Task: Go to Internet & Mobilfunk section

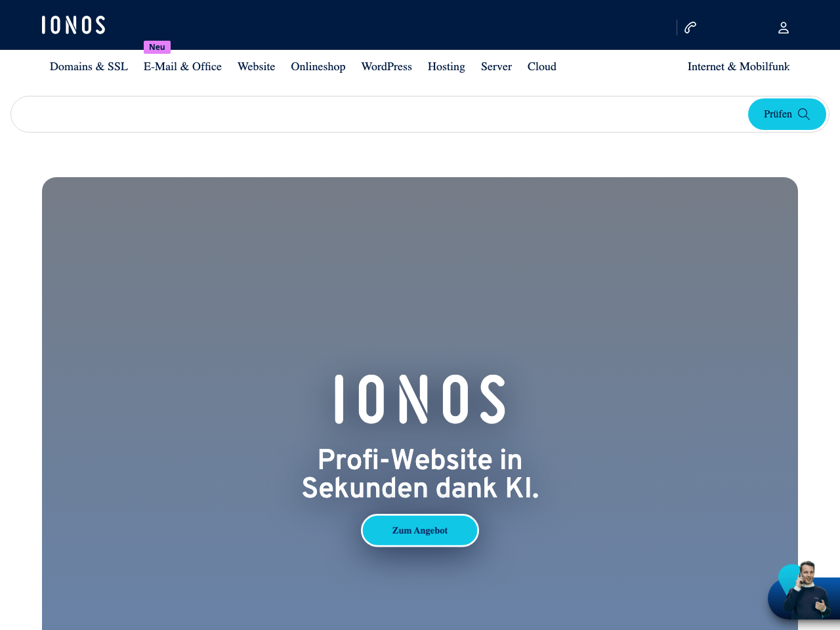Action: [738, 66]
